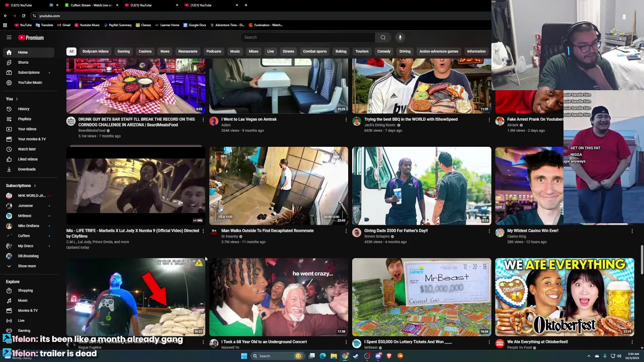Open Music under Explore
Image resolution: width=644 pixels, height=362 pixels.
coord(28,301)
